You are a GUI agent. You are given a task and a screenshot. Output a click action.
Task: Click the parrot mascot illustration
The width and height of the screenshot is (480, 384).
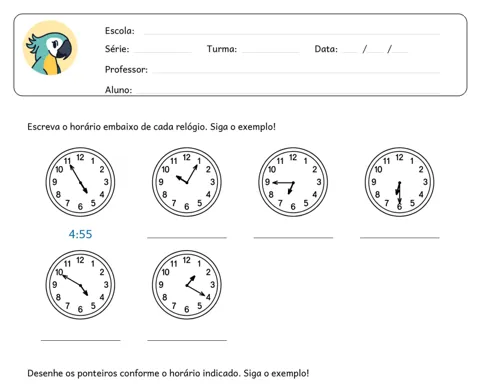coord(50,48)
